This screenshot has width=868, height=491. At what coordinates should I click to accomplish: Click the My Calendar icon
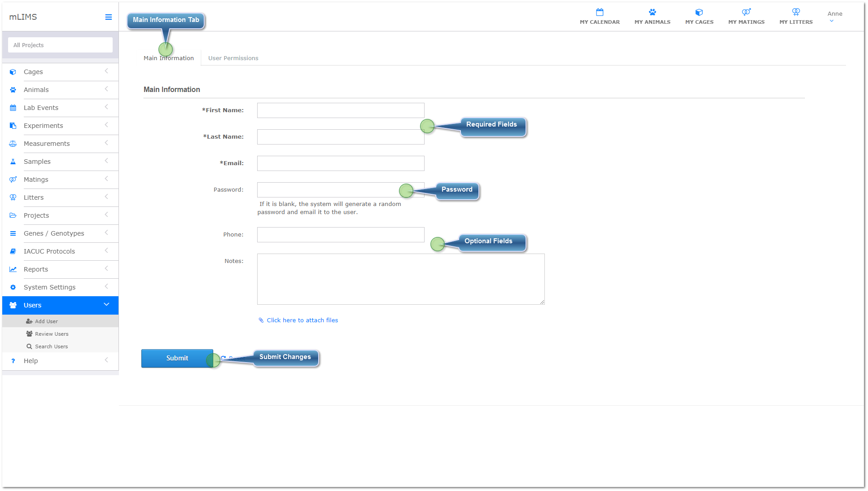[599, 13]
